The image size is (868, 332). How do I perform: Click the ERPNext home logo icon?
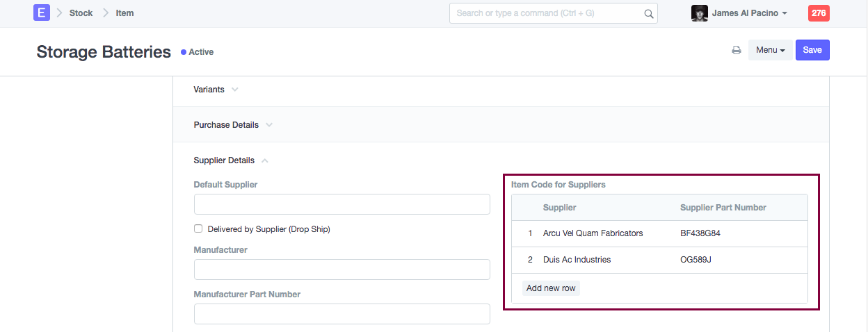click(42, 13)
